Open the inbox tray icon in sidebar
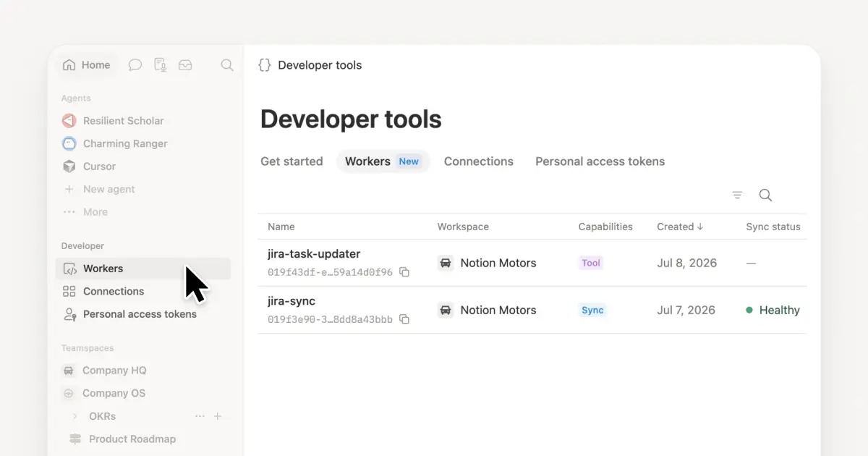868x456 pixels. (185, 65)
